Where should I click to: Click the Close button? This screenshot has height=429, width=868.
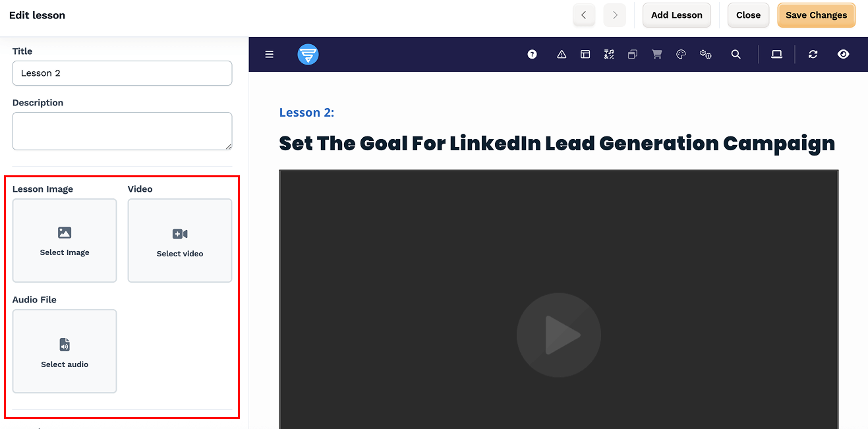748,14
